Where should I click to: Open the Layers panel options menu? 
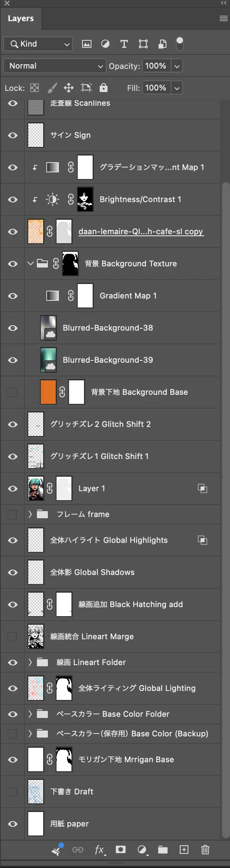(x=223, y=18)
